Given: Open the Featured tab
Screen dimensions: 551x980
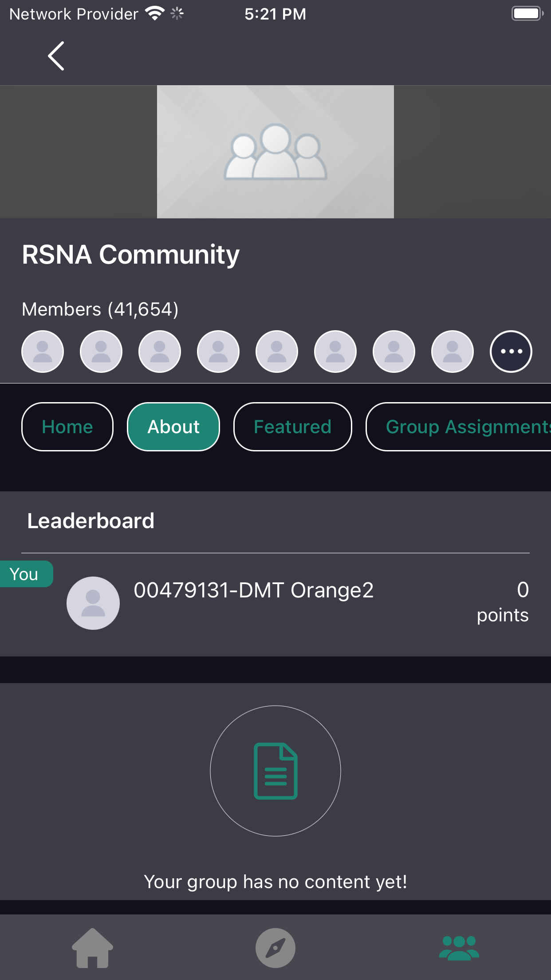Looking at the screenshot, I should tap(292, 427).
